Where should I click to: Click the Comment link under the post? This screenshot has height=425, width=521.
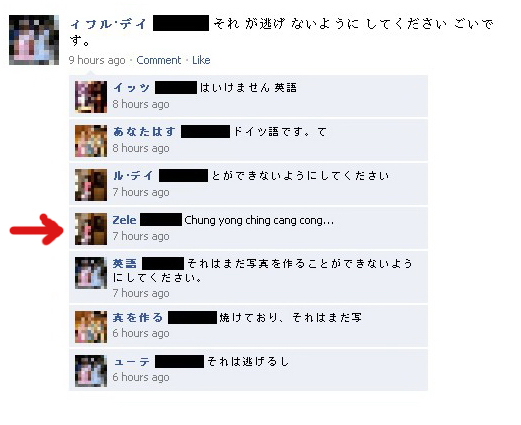pyautogui.click(x=159, y=60)
